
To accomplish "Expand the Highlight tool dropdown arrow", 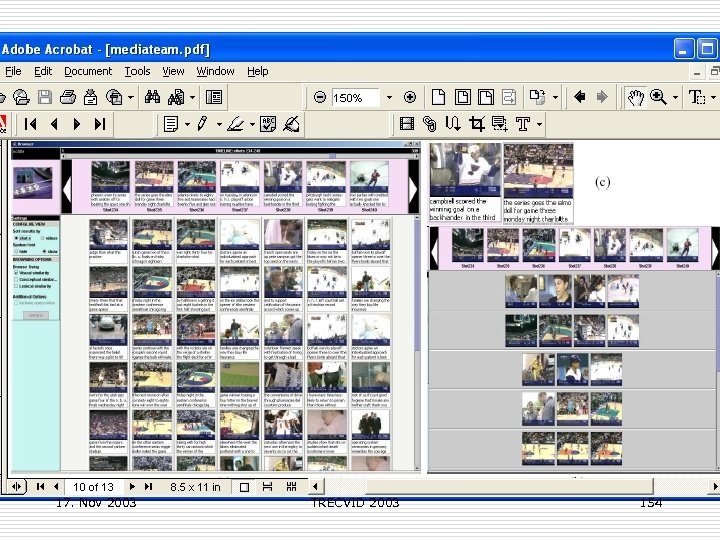I will (252, 124).
